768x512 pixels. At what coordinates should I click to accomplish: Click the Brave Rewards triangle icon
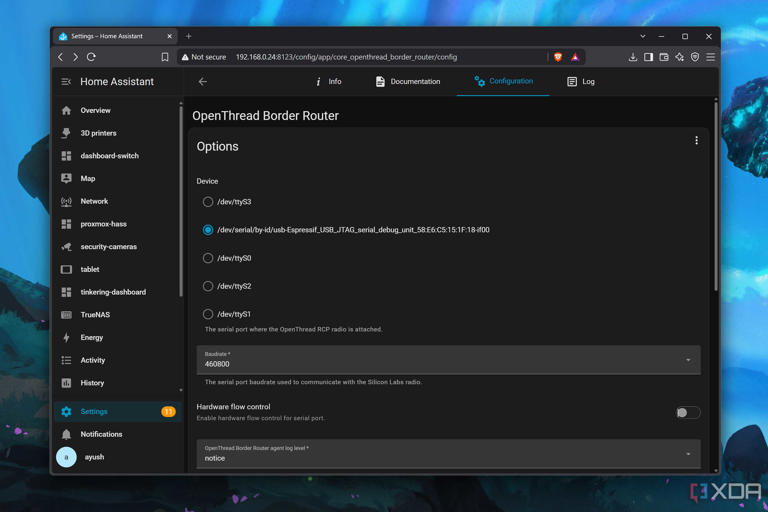pos(575,57)
